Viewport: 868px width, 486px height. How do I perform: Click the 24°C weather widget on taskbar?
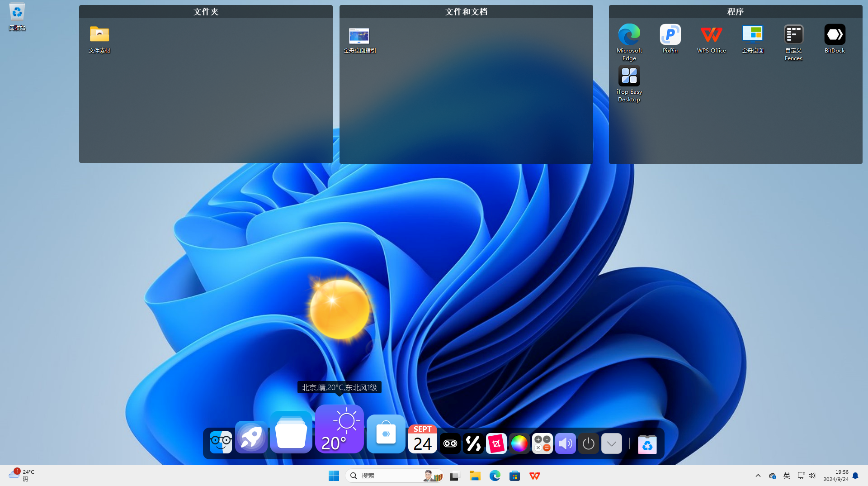[x=22, y=475]
